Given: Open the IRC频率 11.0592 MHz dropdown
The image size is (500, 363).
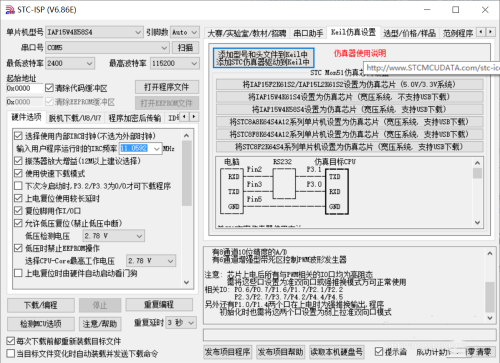Looking at the screenshot, I should click(157, 149).
